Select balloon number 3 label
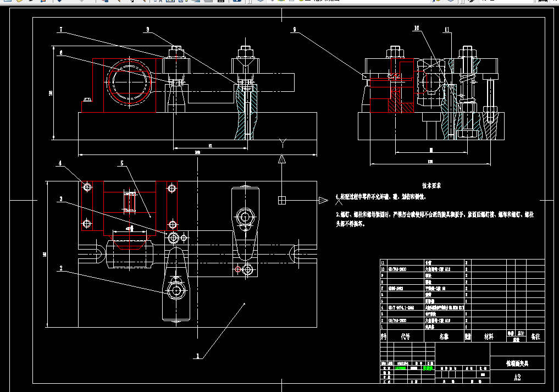Image resolution: width=559 pixels, height=392 pixels. pos(61,198)
